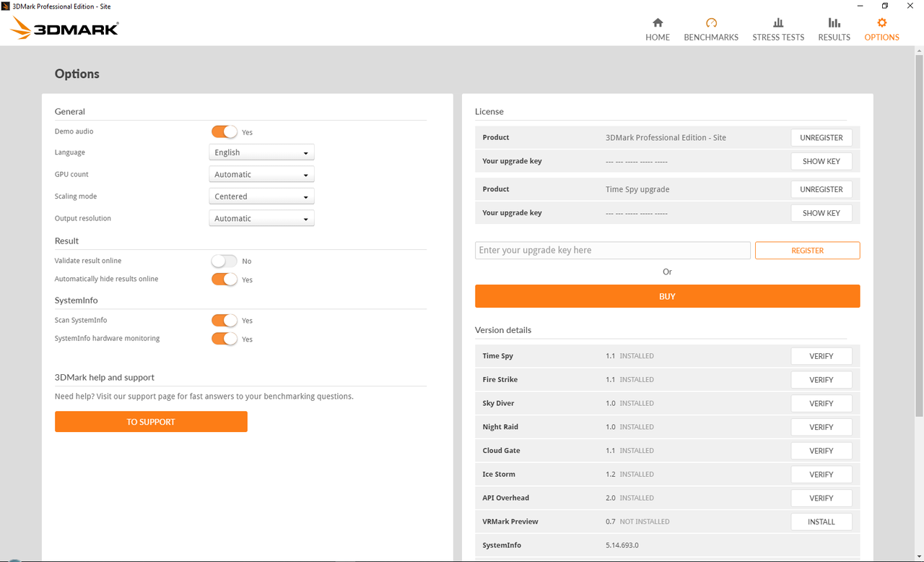Unregister 3DMark Professional Edition product
The height and width of the screenshot is (562, 924).
(x=821, y=137)
